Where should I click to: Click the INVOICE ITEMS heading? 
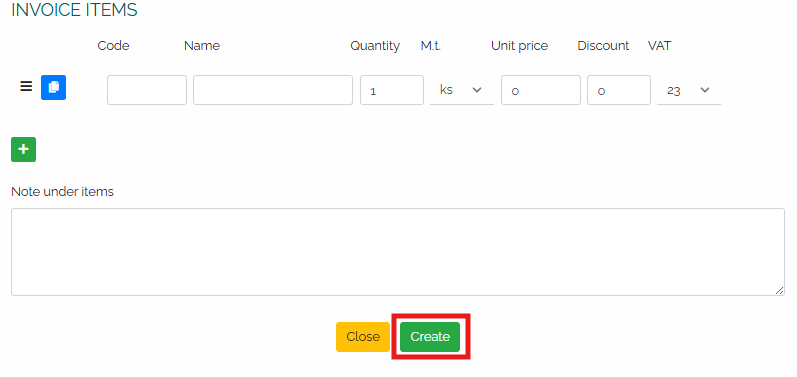click(74, 10)
